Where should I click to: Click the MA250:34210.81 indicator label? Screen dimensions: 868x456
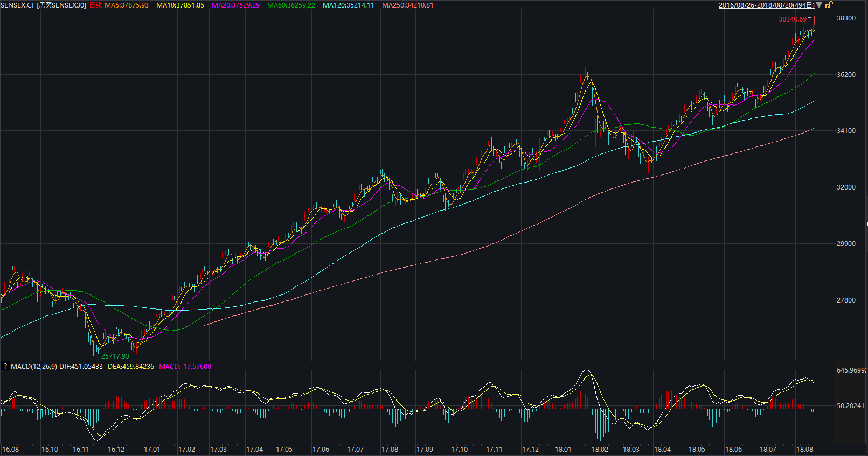[407, 5]
